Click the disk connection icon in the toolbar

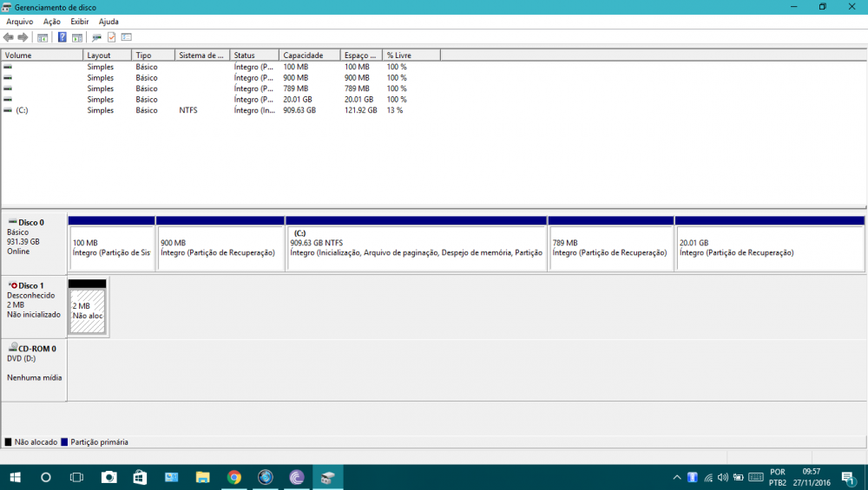96,37
